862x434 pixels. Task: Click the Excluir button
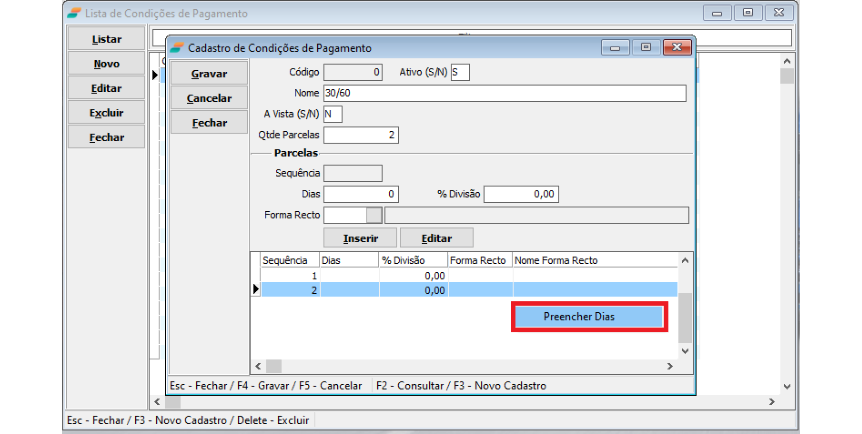pyautogui.click(x=106, y=113)
